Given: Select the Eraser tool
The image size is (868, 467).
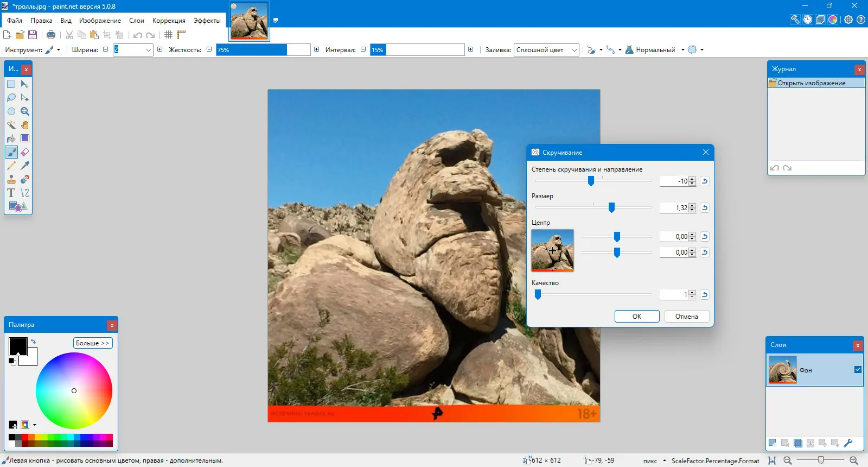Looking at the screenshot, I should [x=25, y=152].
